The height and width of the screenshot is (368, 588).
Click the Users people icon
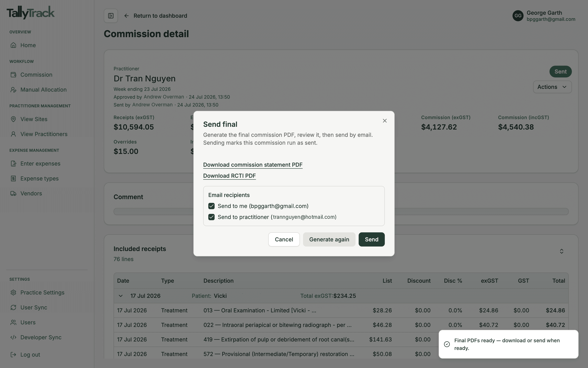click(13, 322)
